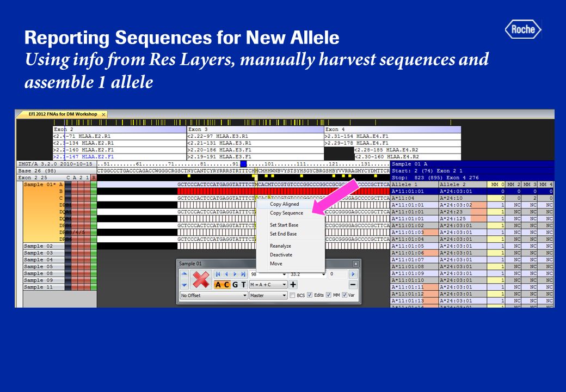Select base C in Sample 01 panel
Viewport: 566px width, 392px height.
point(226,284)
